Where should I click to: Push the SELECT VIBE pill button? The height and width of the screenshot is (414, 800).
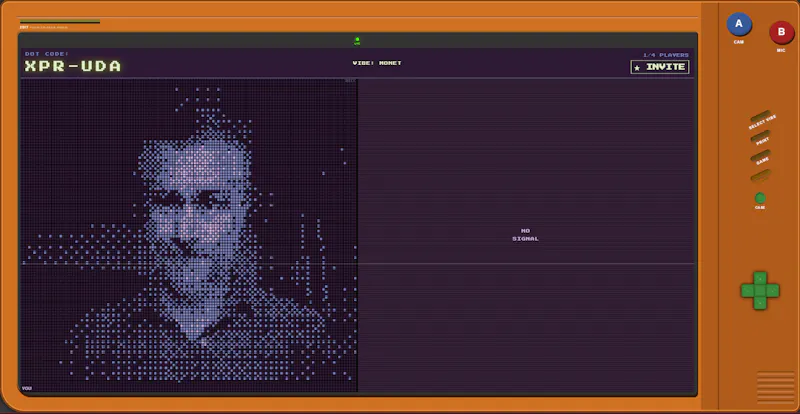tap(760, 116)
